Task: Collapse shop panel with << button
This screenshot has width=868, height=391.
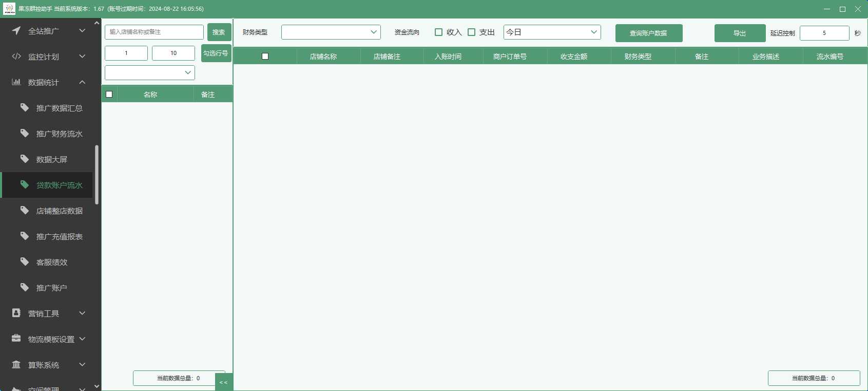Action: [224, 382]
